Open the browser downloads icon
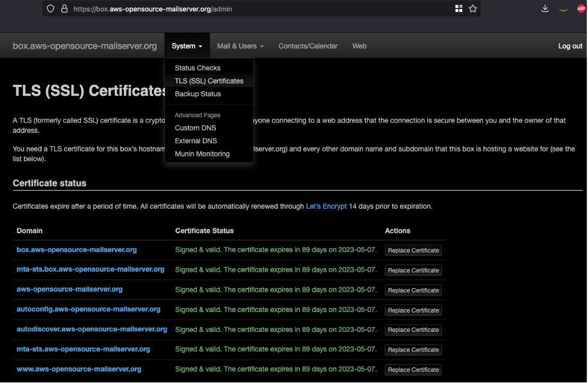 click(545, 8)
